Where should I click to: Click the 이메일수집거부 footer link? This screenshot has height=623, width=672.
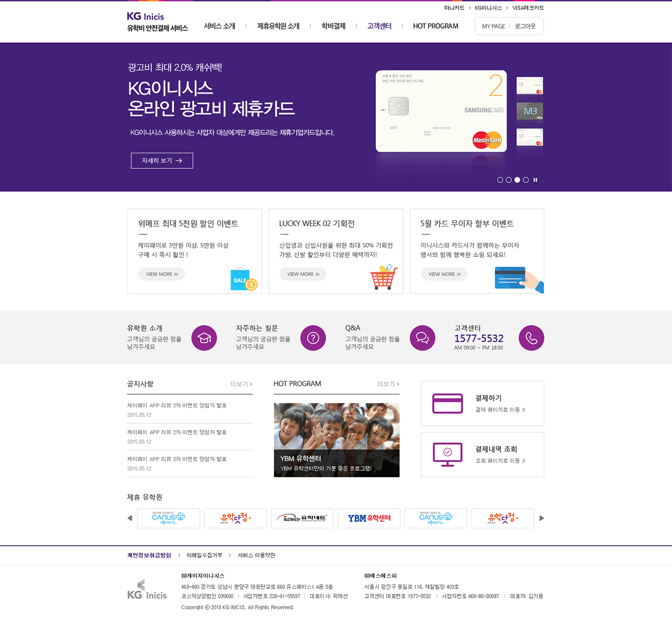[x=205, y=555]
